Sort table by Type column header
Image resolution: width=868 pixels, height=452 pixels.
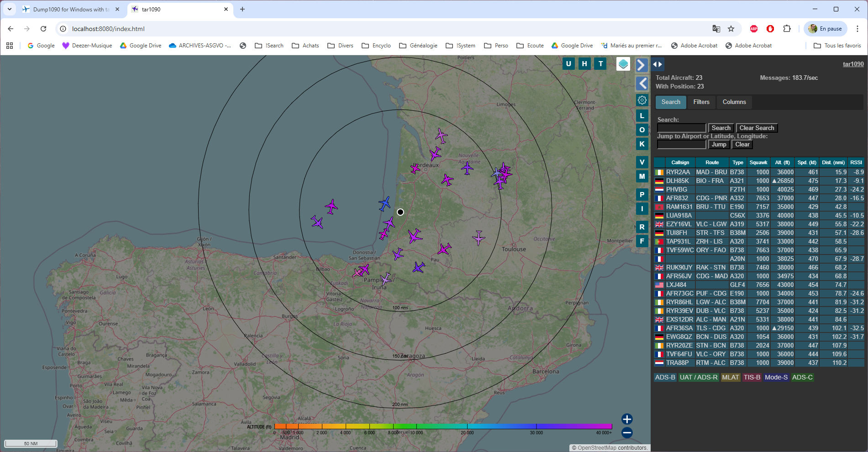[737, 163]
